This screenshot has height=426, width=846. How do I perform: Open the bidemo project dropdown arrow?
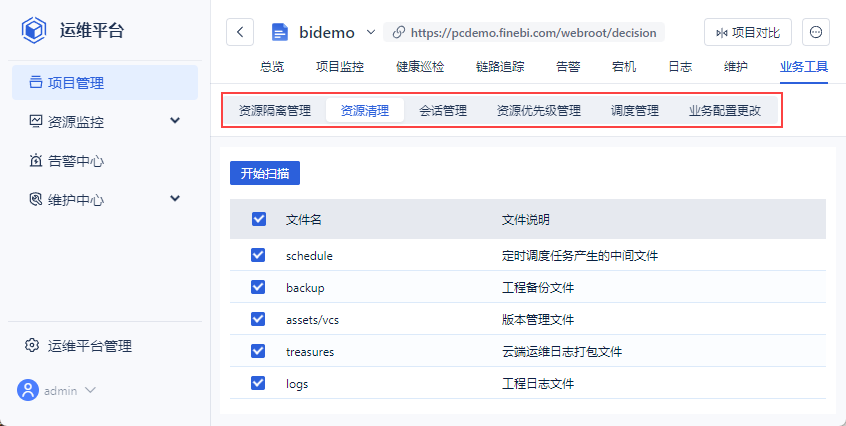point(370,32)
